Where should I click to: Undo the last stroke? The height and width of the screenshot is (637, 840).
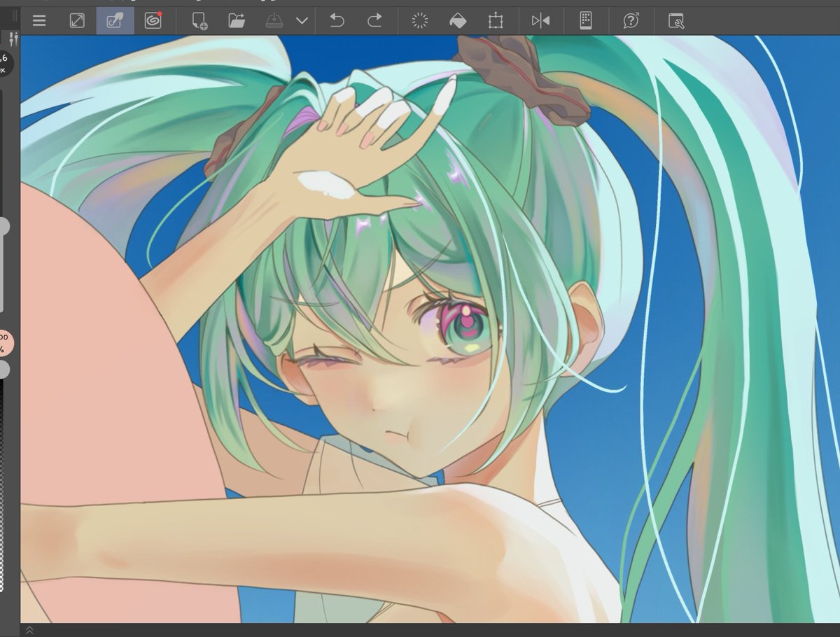tap(337, 21)
